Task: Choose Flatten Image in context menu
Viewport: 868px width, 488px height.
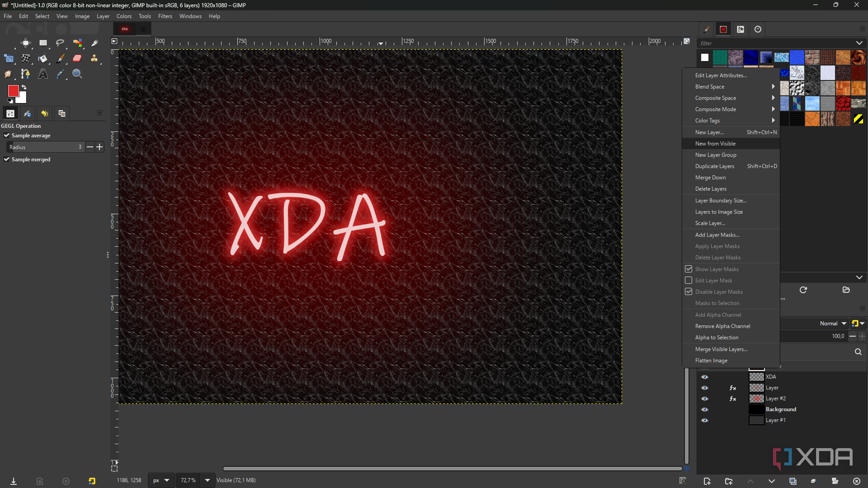Action: (731, 361)
